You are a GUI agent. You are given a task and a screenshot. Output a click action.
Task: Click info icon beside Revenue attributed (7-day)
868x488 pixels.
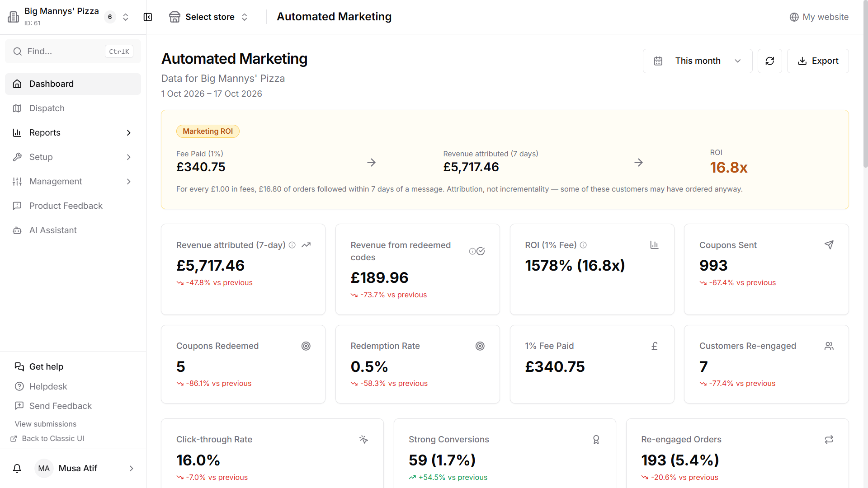point(292,245)
